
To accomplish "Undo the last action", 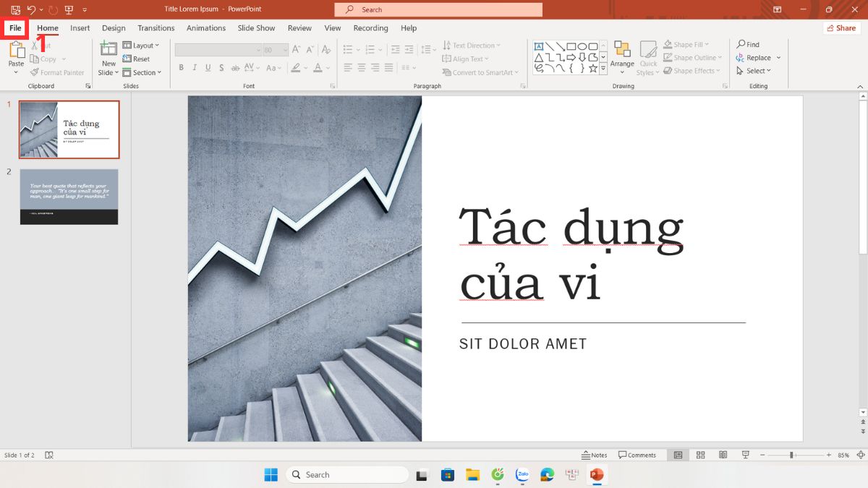I will pos(32,9).
